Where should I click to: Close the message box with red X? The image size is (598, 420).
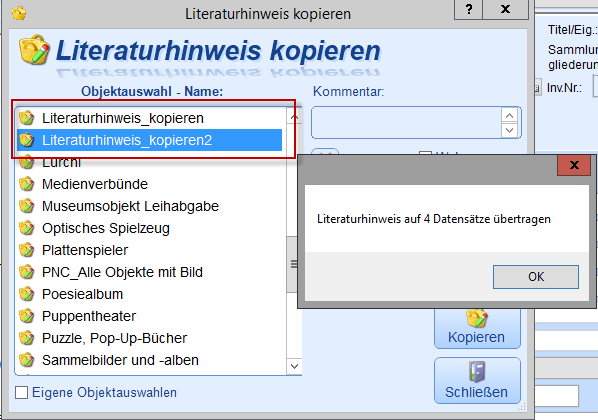(574, 165)
